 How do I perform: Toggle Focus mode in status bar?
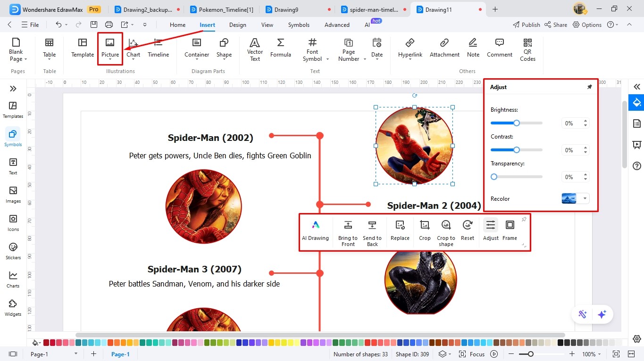coord(472,354)
